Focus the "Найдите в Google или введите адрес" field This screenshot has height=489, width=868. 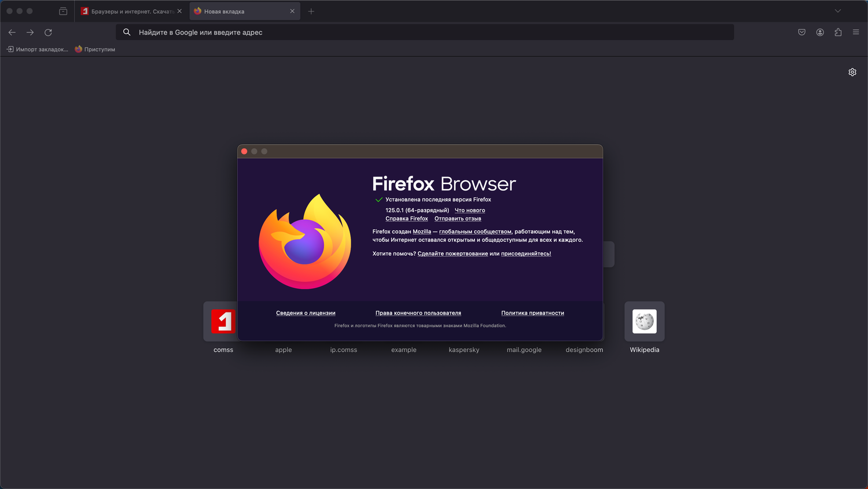(x=425, y=32)
